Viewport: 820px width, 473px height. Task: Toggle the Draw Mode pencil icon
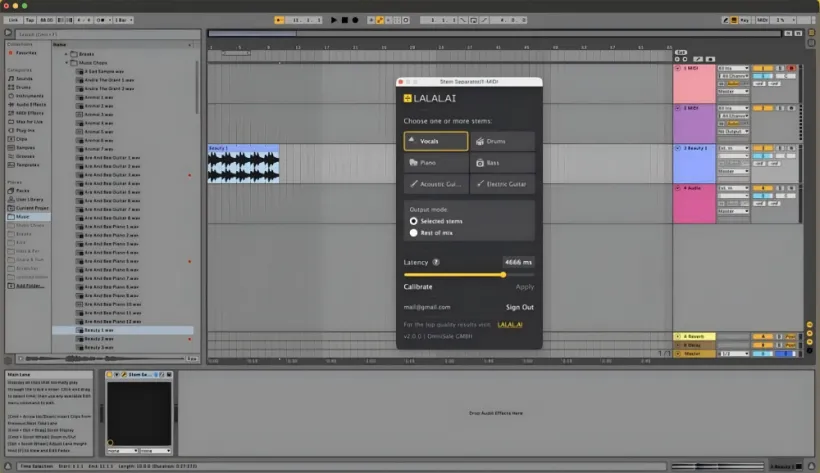725,20
